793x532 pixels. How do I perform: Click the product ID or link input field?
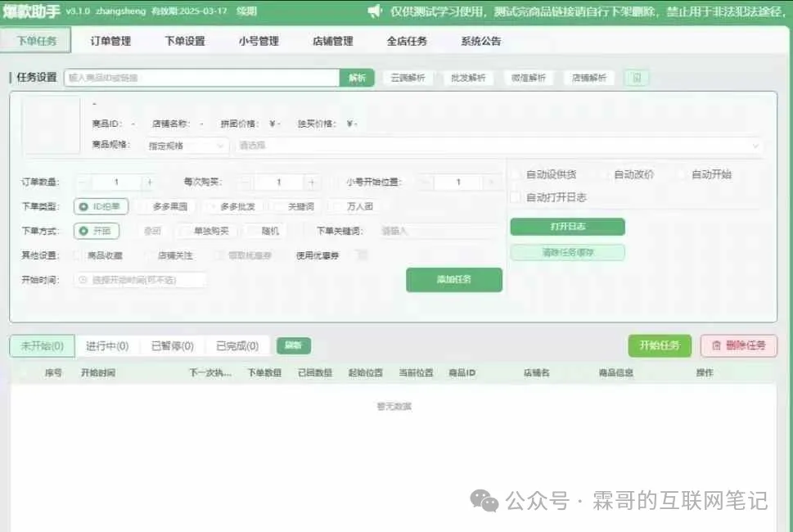pos(201,78)
